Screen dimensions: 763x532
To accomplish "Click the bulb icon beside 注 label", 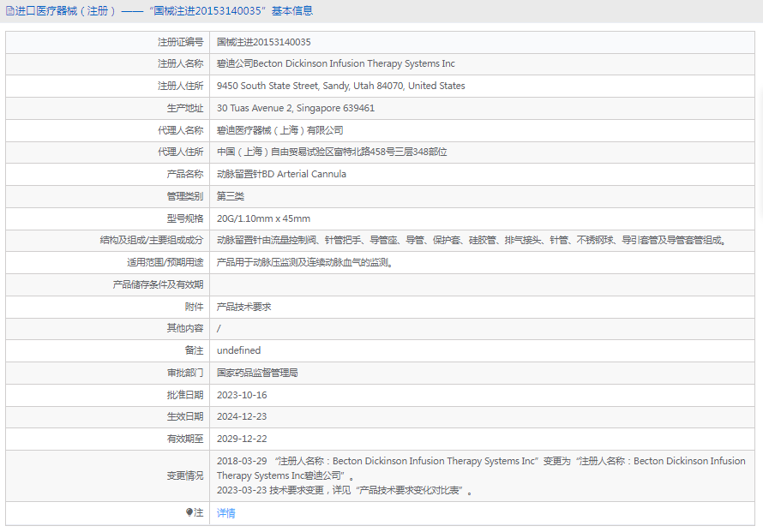I will (x=189, y=512).
